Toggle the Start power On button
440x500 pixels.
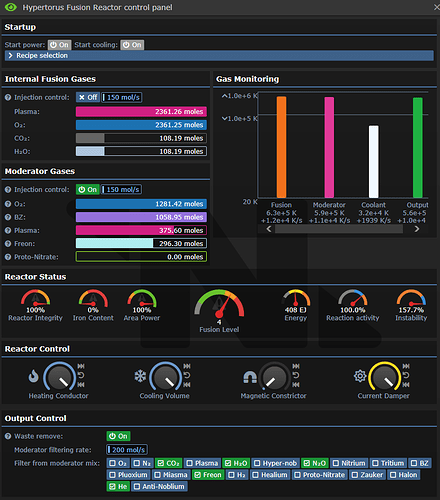pyautogui.click(x=59, y=45)
